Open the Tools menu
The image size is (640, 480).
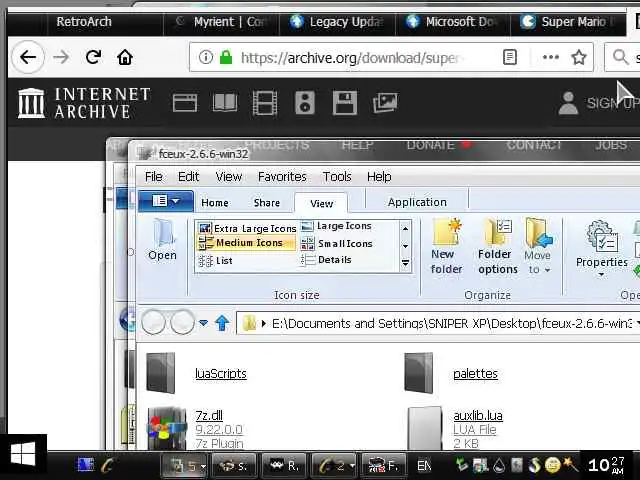tap(337, 177)
